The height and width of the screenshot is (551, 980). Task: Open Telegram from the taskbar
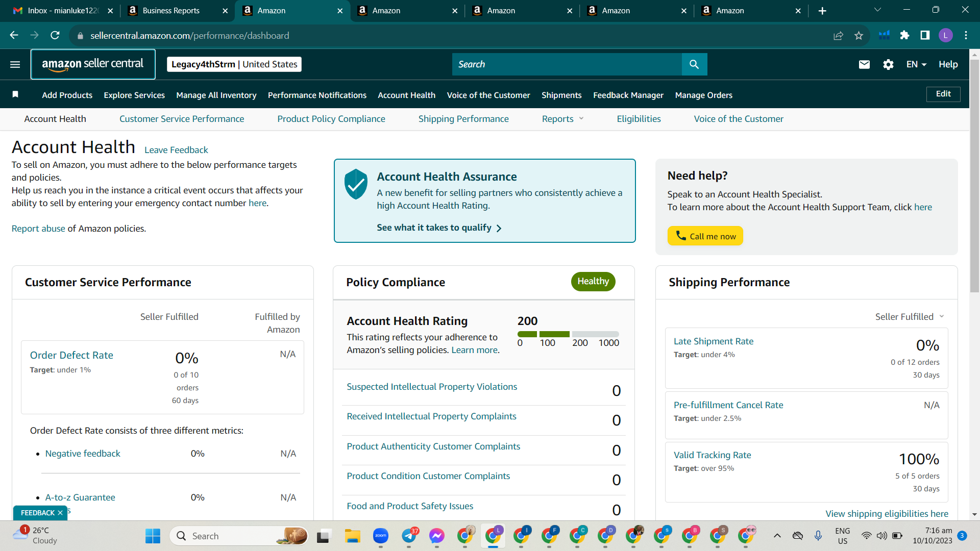pos(409,536)
